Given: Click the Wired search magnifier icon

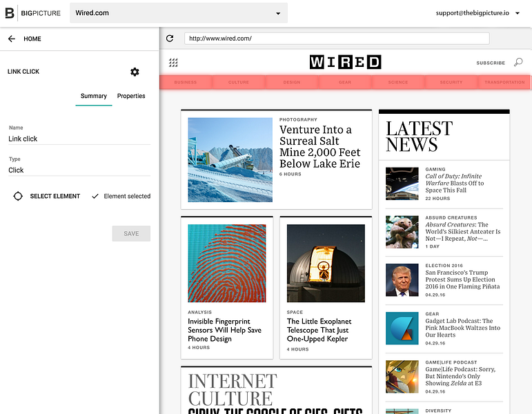Looking at the screenshot, I should pyautogui.click(x=518, y=62).
